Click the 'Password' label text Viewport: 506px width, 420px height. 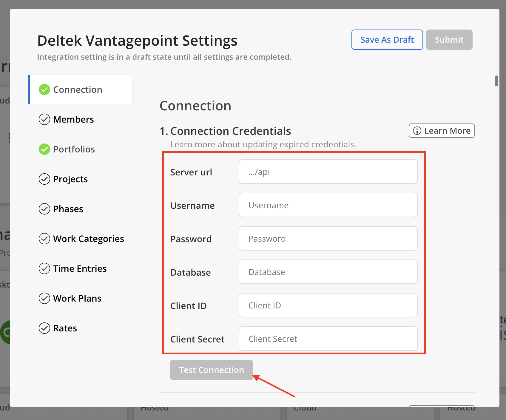[191, 239]
